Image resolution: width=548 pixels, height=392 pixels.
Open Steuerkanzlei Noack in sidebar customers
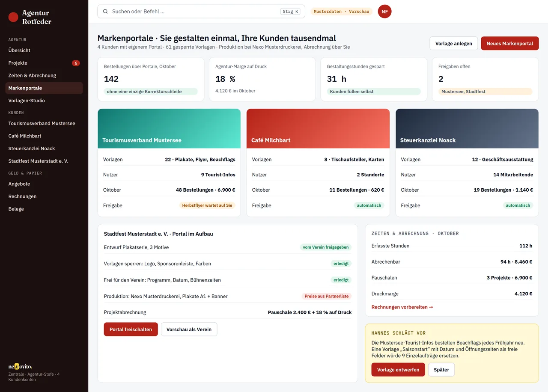pyautogui.click(x=44, y=148)
